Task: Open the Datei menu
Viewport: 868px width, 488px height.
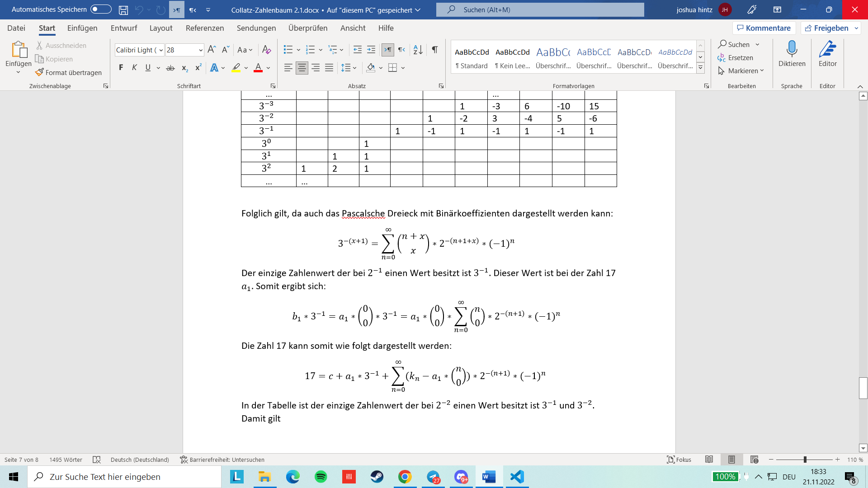Action: [16, 28]
